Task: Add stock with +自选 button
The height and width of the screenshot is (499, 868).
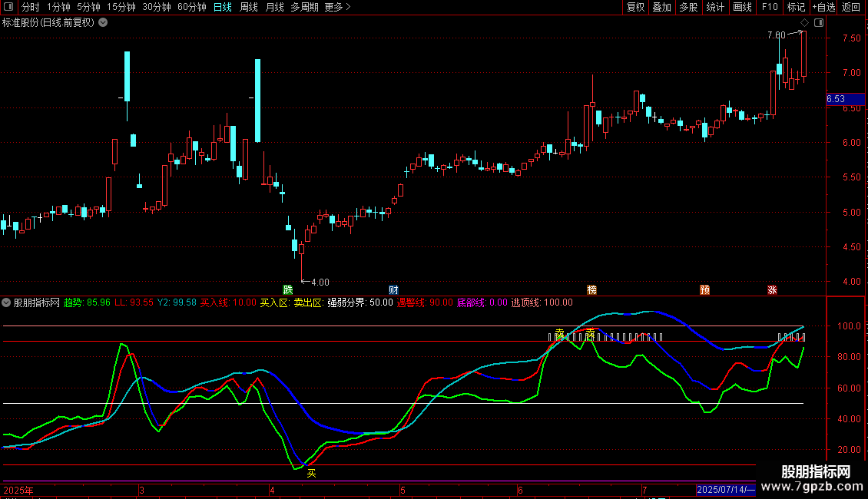Action: [x=823, y=7]
